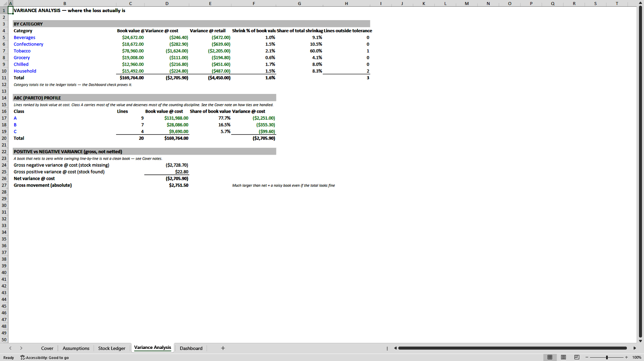Image resolution: width=644 pixels, height=361 pixels.
Task: Select column D header
Action: point(167,3)
